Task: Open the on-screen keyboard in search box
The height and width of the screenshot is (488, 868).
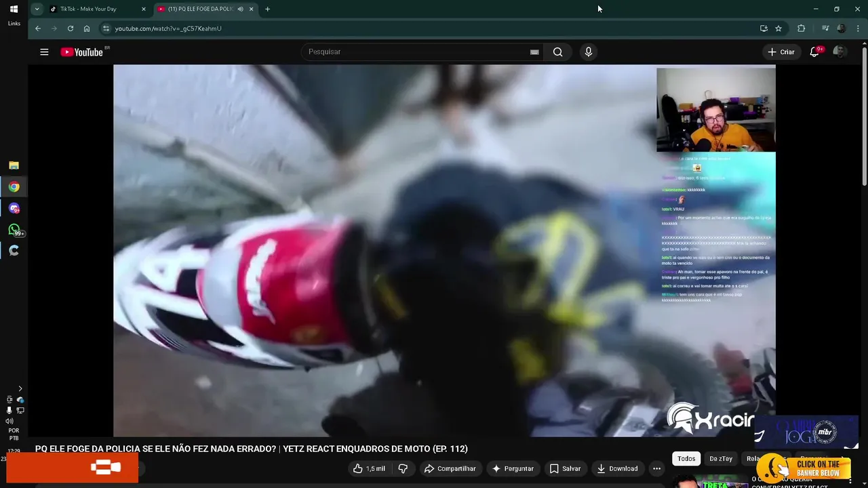Action: [x=534, y=52]
